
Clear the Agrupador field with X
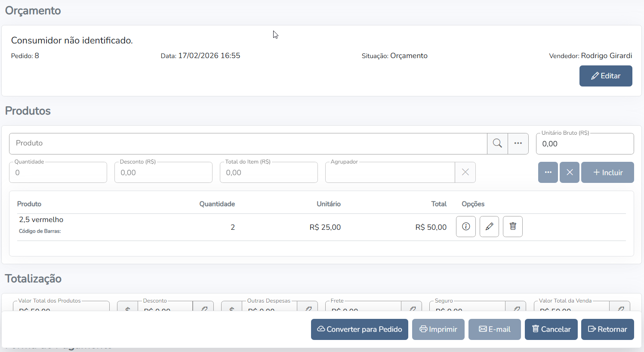tap(465, 172)
